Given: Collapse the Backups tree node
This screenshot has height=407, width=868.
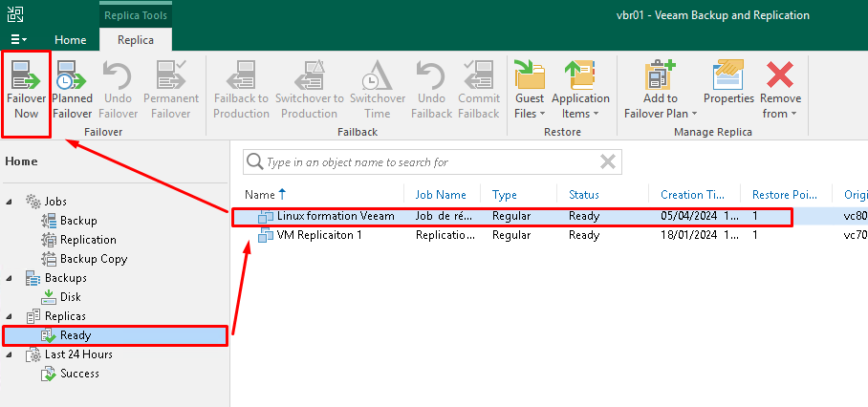Looking at the screenshot, I should click(9, 278).
